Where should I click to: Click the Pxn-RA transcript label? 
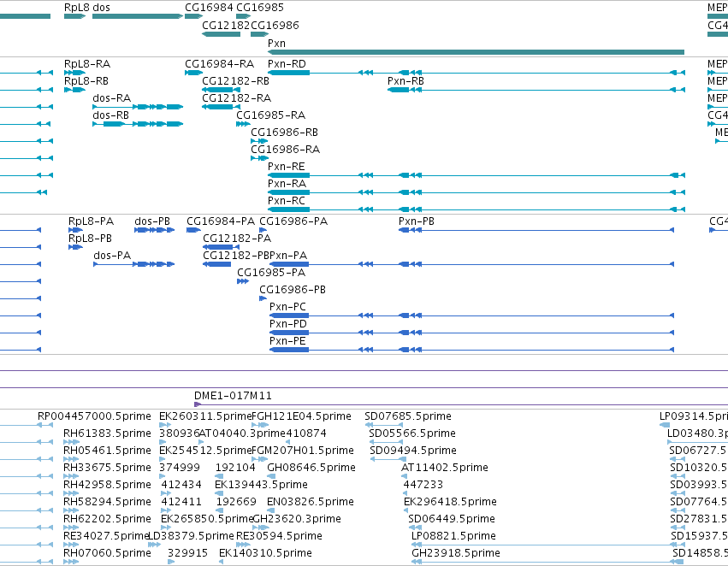[x=287, y=184]
